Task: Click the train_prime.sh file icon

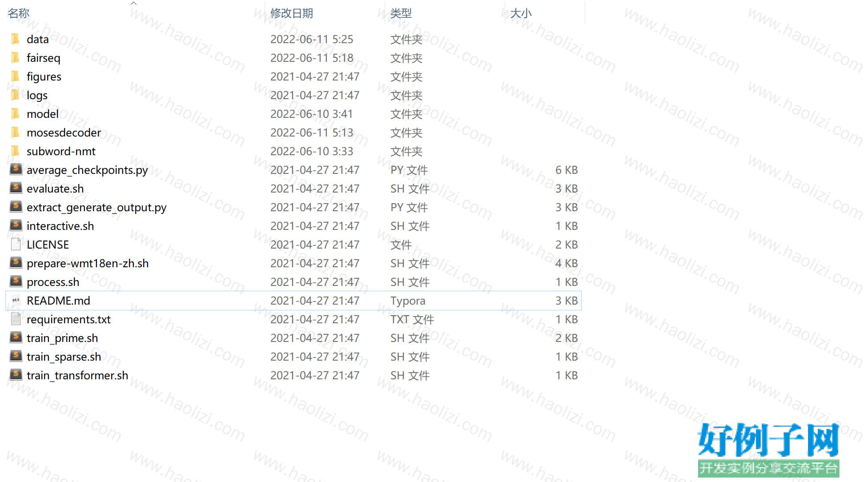Action: click(16, 337)
